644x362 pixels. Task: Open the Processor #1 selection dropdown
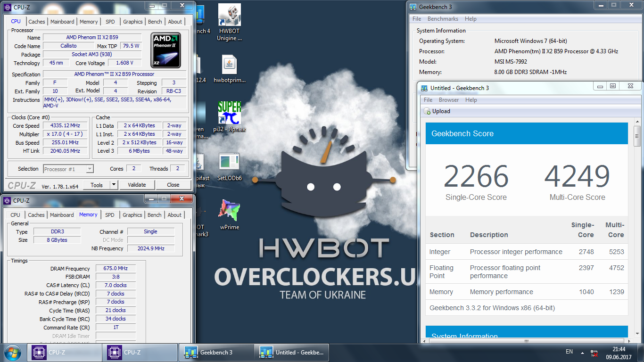[x=68, y=169]
